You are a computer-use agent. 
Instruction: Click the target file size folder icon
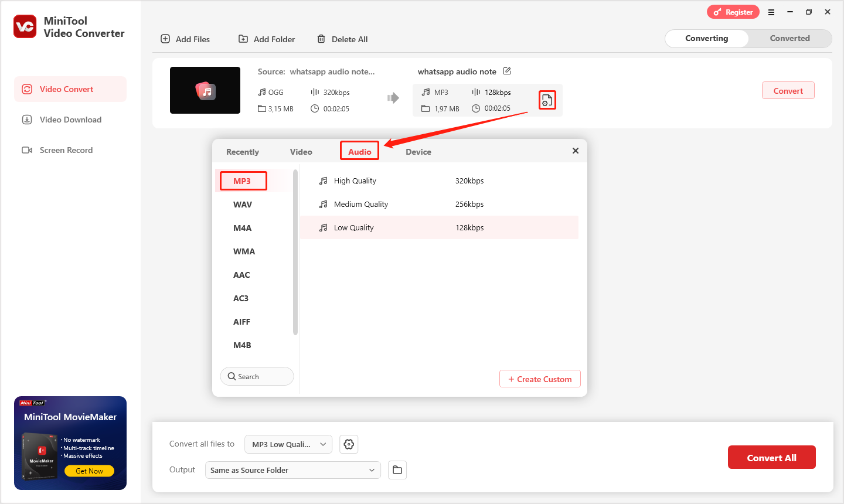426,108
